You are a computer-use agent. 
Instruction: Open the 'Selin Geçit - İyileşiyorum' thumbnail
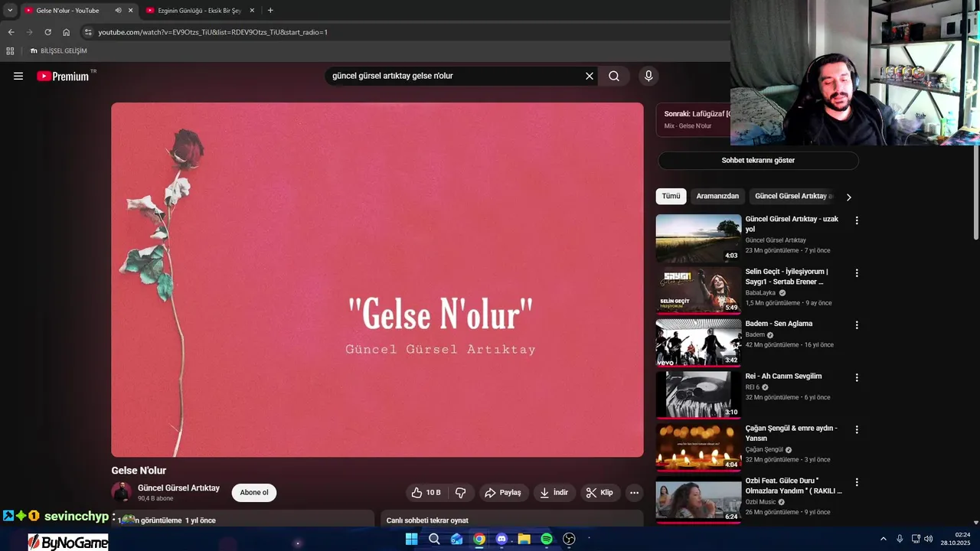[698, 290]
